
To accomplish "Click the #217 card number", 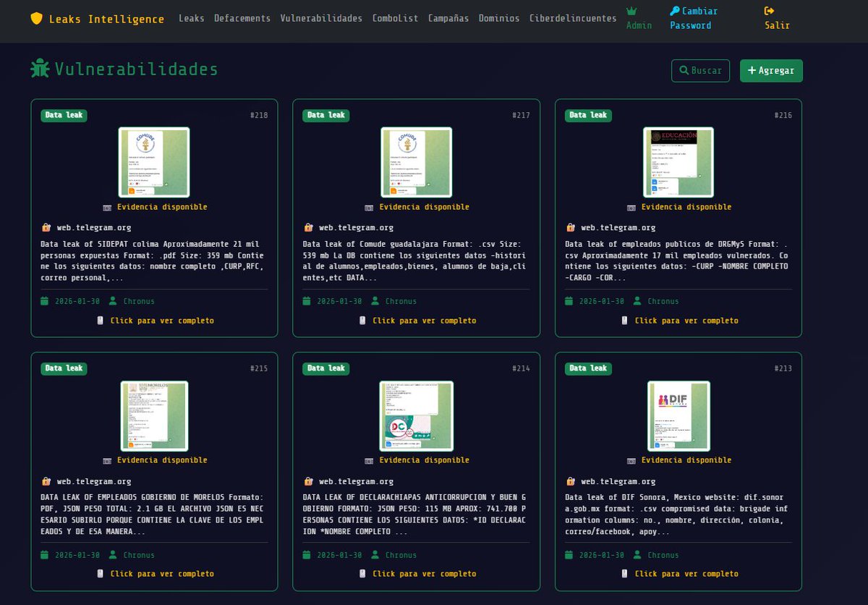I will point(521,116).
